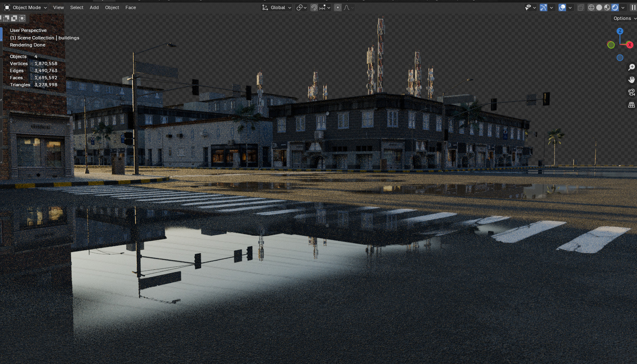
Task: Click the Triangles count '3,278,998'
Action: pyautogui.click(x=46, y=85)
